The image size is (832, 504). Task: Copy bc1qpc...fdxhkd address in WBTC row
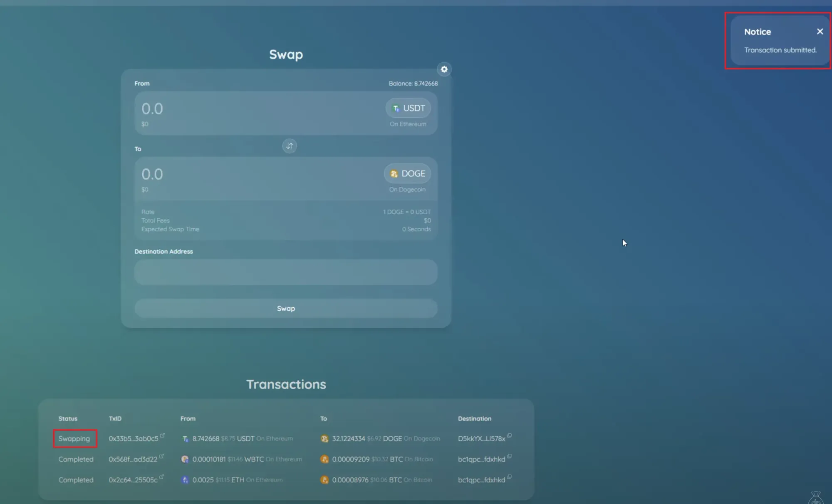[509, 456]
